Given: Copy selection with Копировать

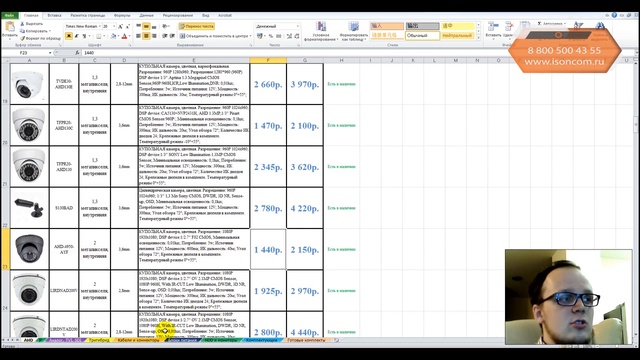Looking at the screenshot, I should point(35,31).
